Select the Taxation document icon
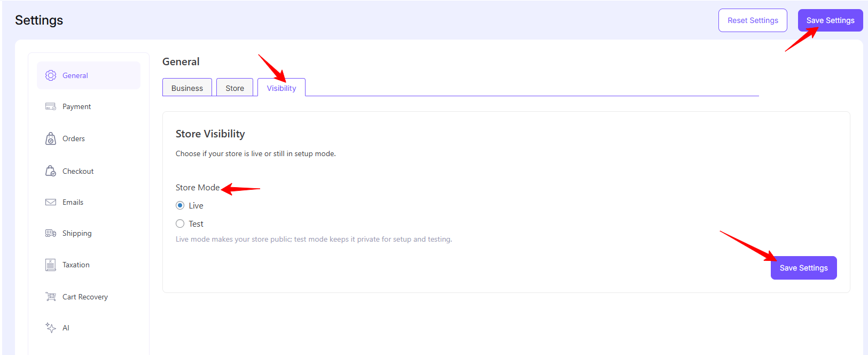The width and height of the screenshot is (868, 355). point(51,265)
